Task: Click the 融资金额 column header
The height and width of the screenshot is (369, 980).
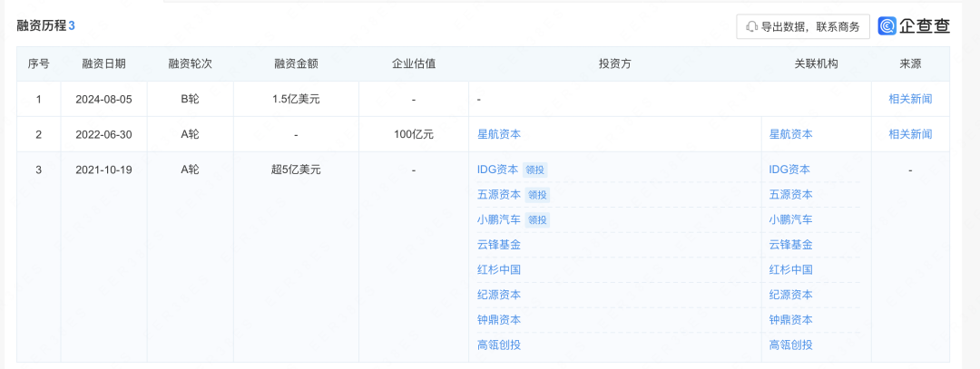Action: point(296,63)
